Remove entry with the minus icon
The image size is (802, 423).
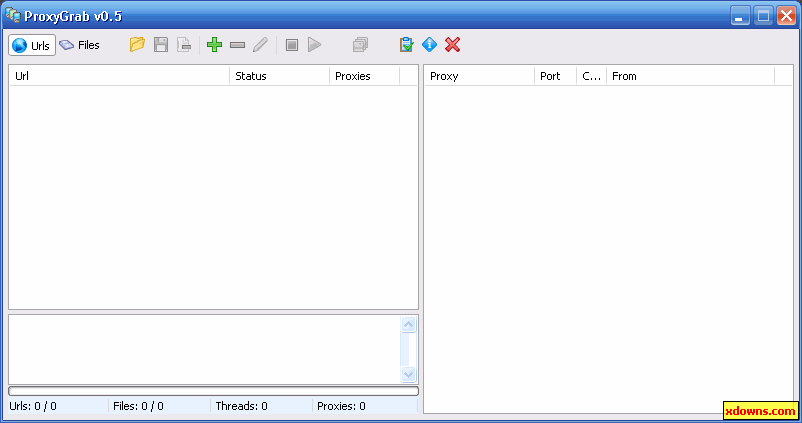click(x=237, y=45)
